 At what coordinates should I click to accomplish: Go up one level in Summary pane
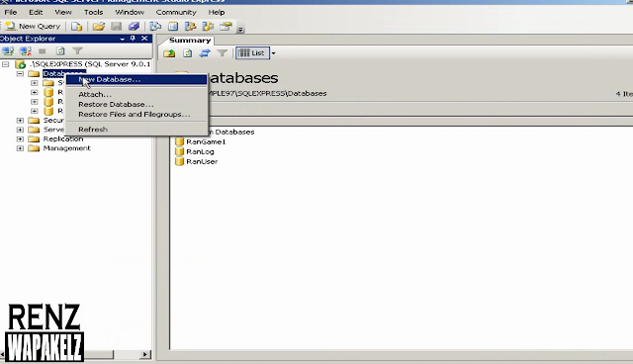(169, 53)
